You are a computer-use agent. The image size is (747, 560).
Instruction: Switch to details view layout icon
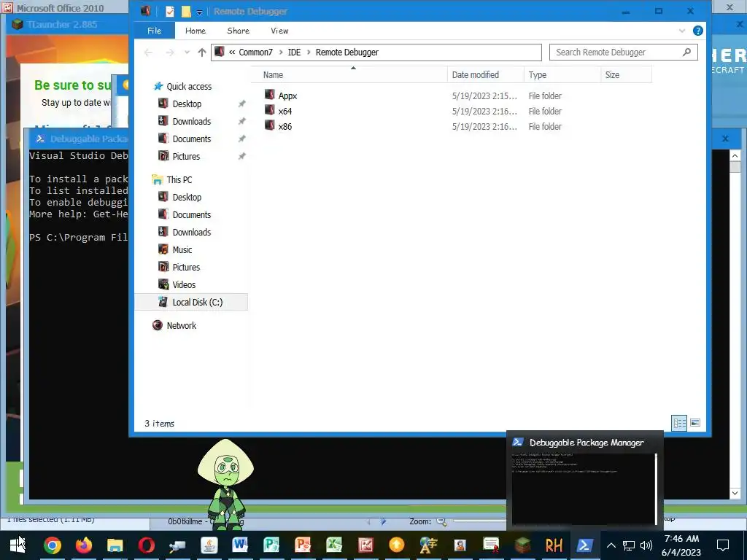[x=679, y=423]
